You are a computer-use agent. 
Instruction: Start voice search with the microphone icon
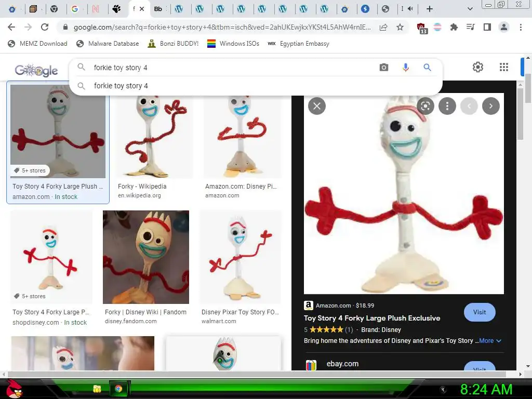[405, 68]
